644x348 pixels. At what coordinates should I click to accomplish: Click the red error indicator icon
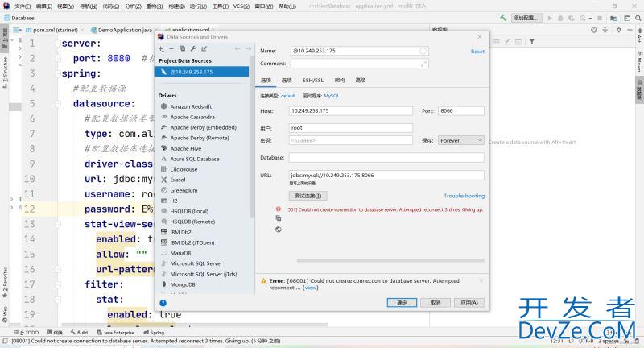coord(279,209)
